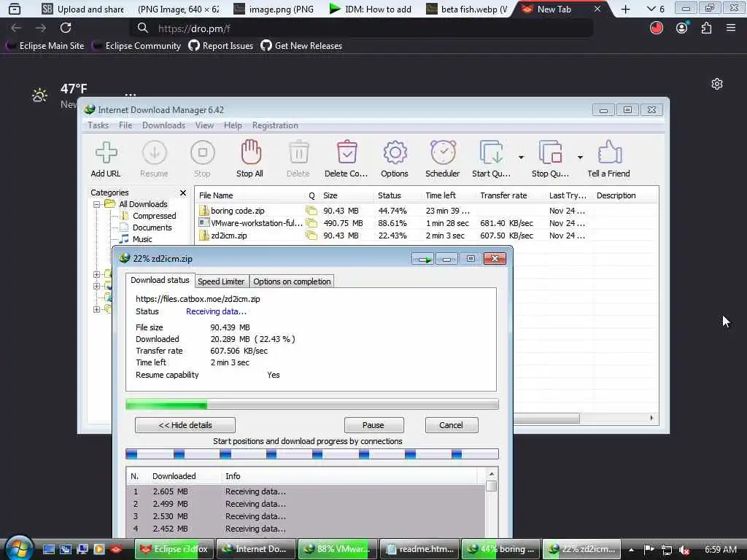Open New Tab page settings gear

[x=717, y=85]
